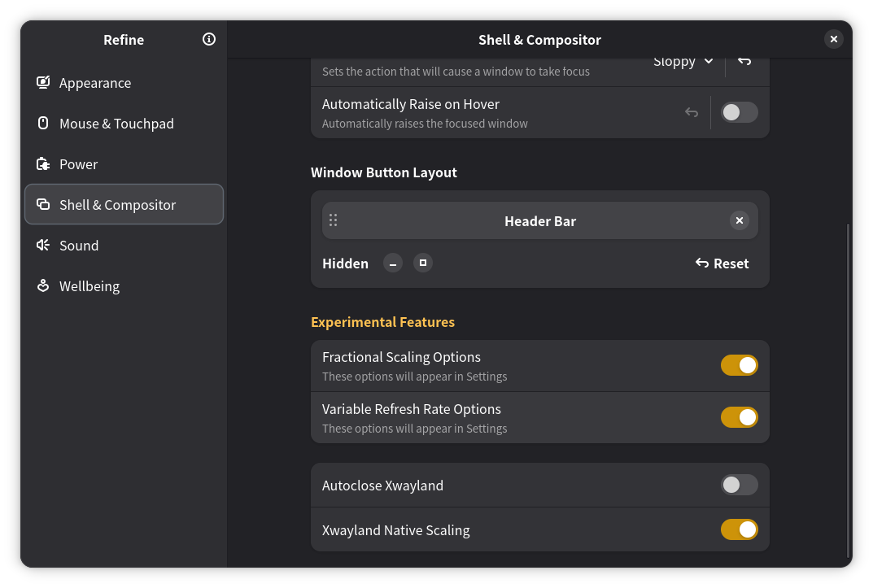Remove the close button from Header Bar
The image size is (873, 588).
(x=739, y=220)
